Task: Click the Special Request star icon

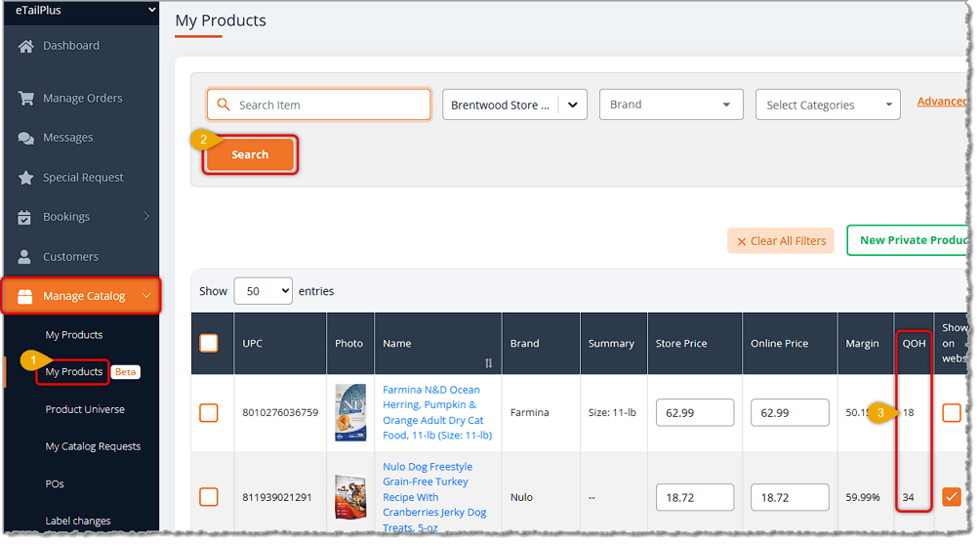Action: pos(25,178)
